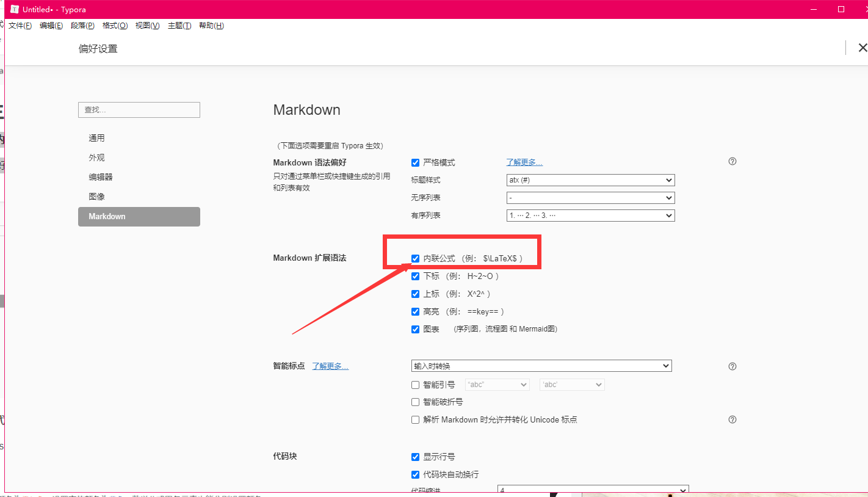868x497 pixels.
Task: Click help icon beside strict mode row
Action: [x=732, y=162]
